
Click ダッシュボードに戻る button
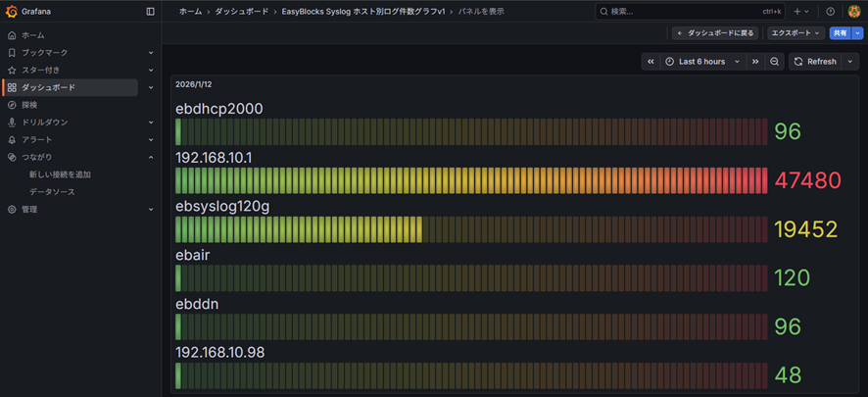(x=715, y=33)
